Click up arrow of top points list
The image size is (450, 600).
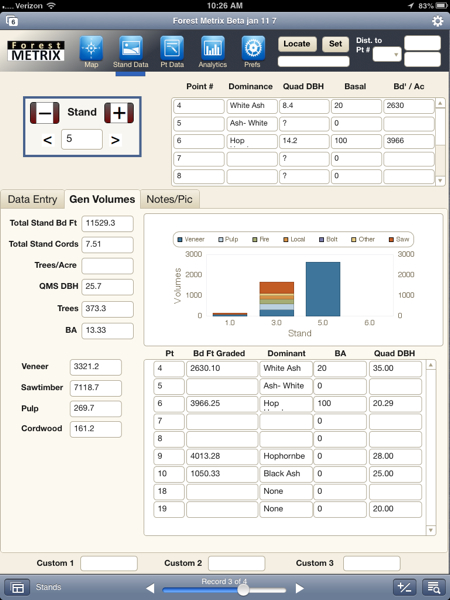(440, 103)
